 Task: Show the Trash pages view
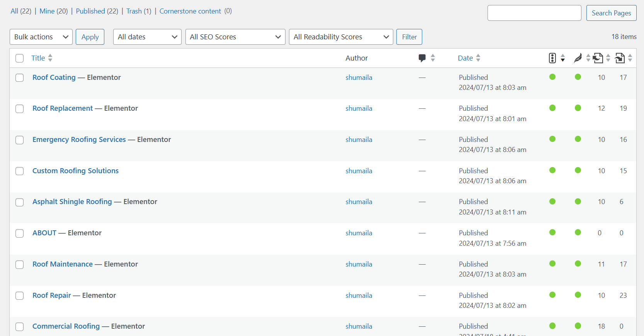point(134,11)
